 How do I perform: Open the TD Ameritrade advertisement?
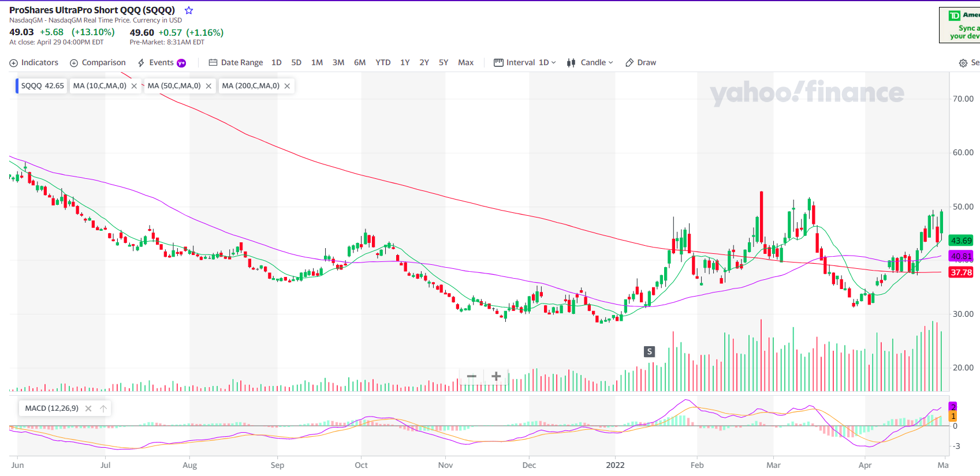pyautogui.click(x=960, y=25)
